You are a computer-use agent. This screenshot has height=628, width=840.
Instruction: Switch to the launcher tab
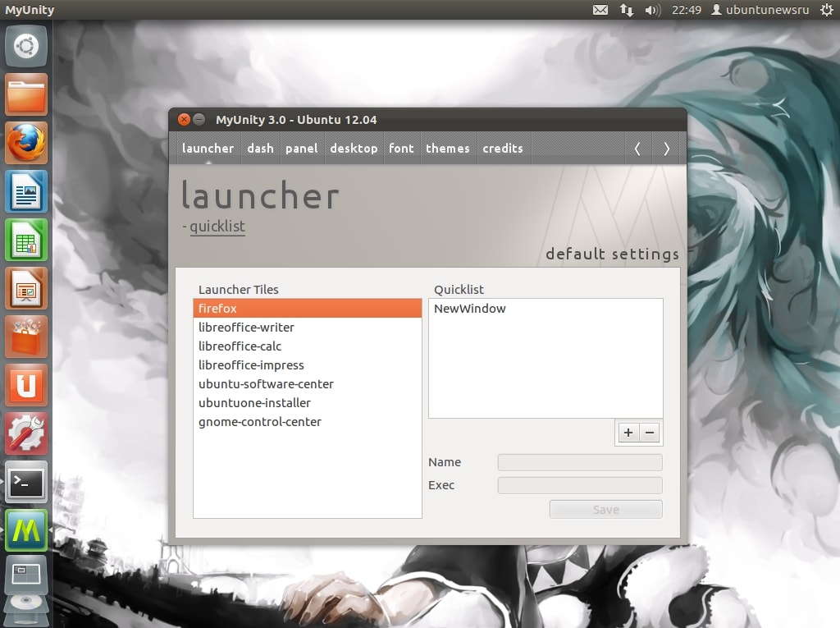click(208, 149)
